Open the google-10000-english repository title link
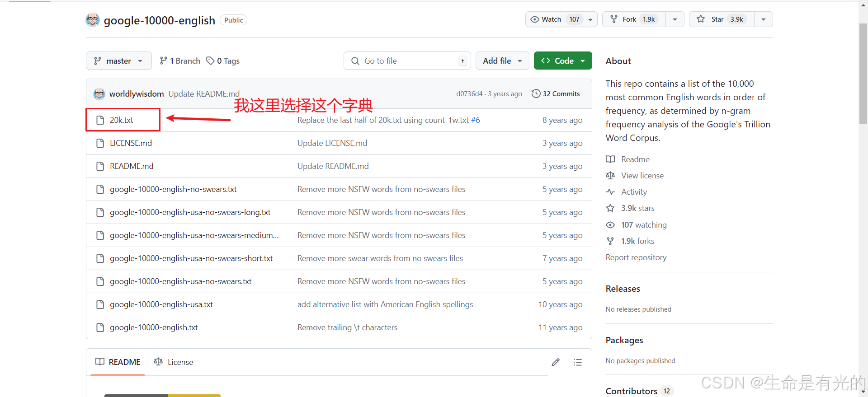This screenshot has height=397, width=868. pos(159,20)
